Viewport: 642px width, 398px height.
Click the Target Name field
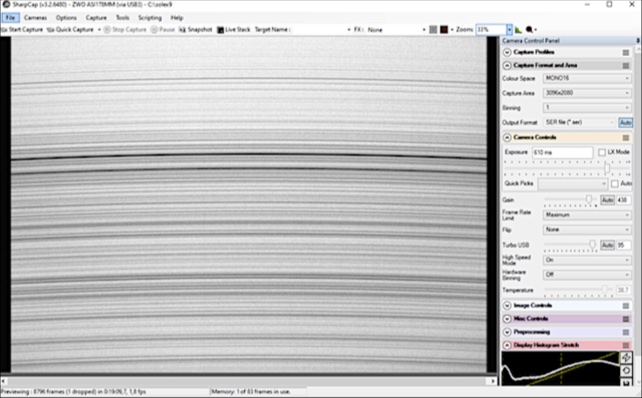point(321,29)
